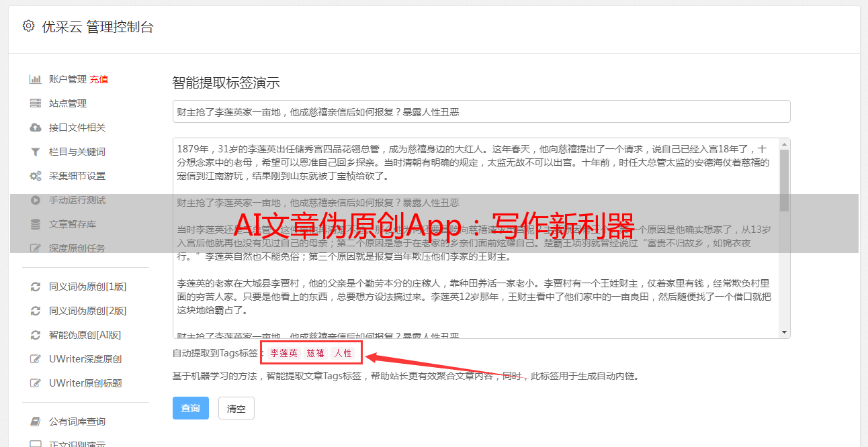Click the 李莲英 tag
This screenshot has height=447, width=868.
pos(284,353)
